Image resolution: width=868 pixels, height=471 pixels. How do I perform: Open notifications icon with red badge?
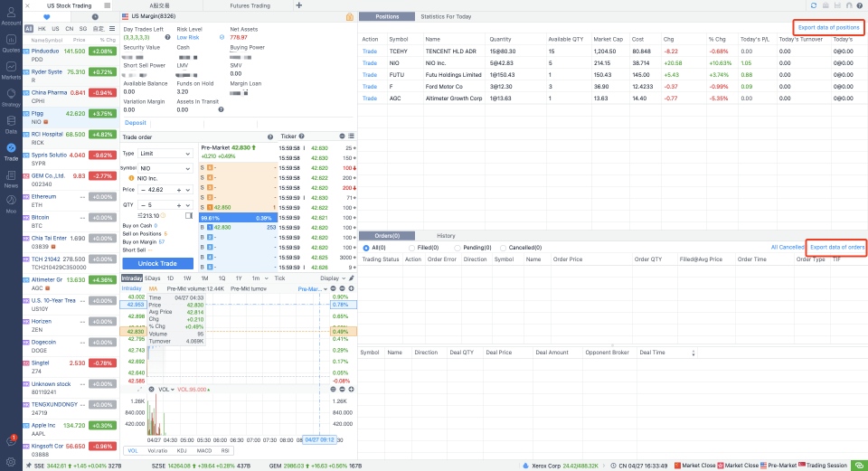pos(11,441)
